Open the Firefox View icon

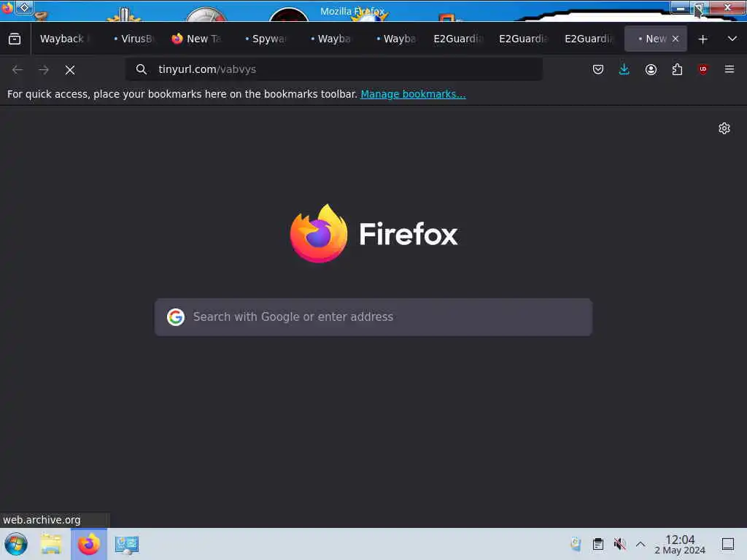tap(15, 39)
